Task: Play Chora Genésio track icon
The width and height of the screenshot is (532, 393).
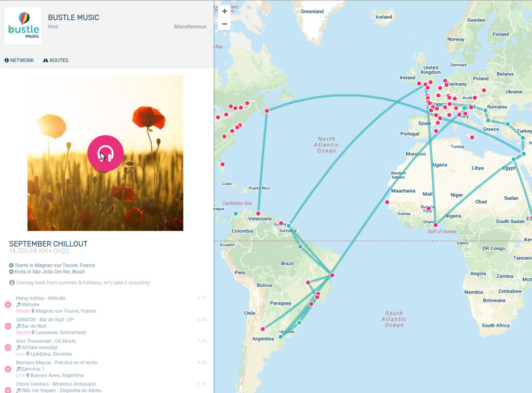Action: click(x=8, y=390)
